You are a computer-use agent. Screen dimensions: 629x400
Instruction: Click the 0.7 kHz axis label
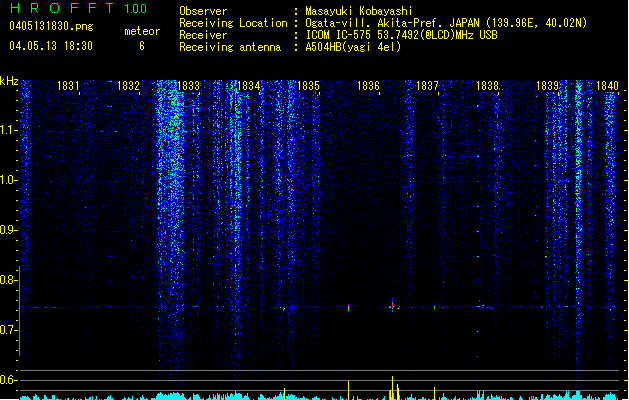[8, 330]
